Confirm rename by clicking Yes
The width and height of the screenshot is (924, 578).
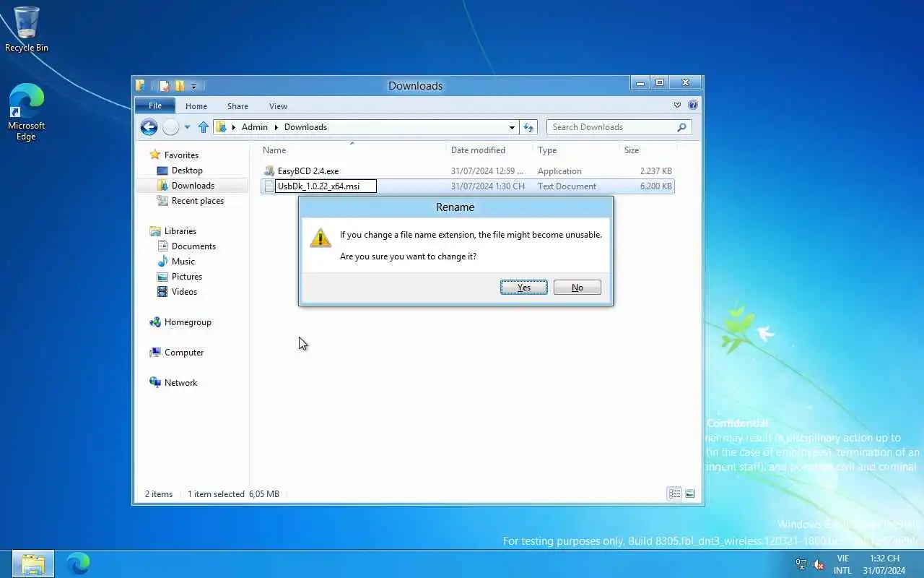click(x=523, y=288)
